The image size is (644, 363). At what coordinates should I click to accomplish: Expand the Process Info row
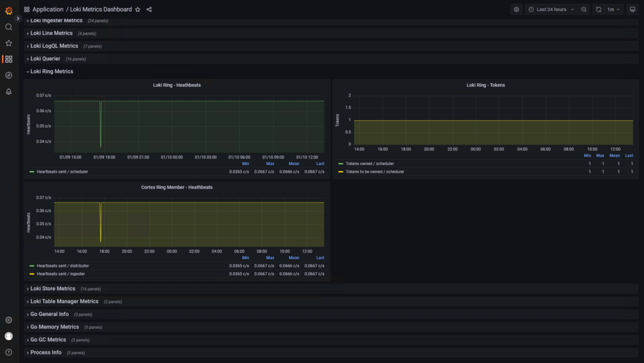coord(46,352)
